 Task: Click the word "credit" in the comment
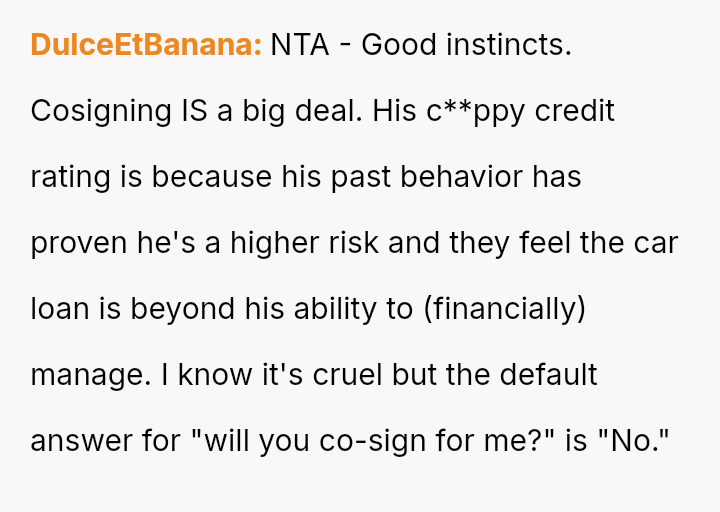coord(574,111)
